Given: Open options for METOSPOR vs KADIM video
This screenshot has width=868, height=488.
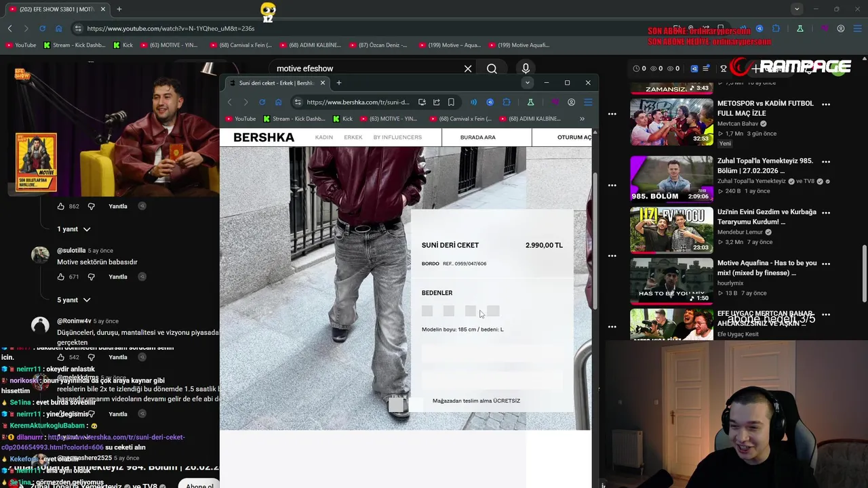Looking at the screenshot, I should click(826, 104).
